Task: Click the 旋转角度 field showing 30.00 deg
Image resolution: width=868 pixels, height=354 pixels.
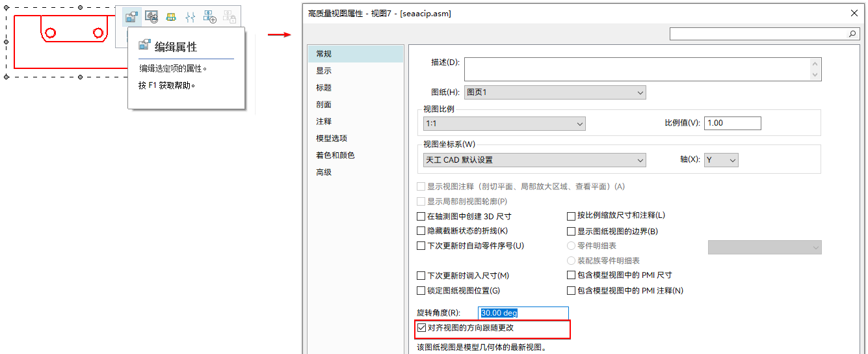Action: tap(523, 313)
